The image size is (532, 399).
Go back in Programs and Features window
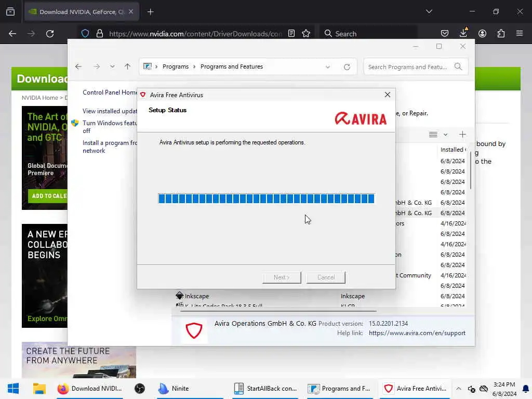coord(78,66)
